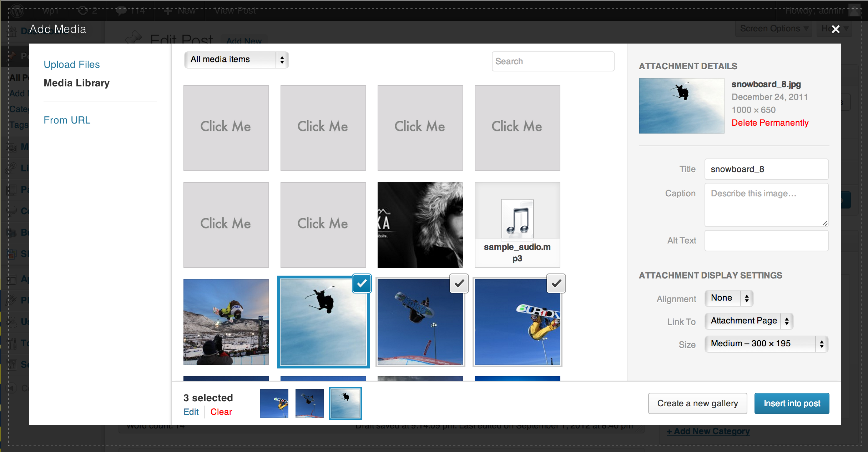Open the All media items filter dropdown
The width and height of the screenshot is (868, 452).
click(236, 60)
